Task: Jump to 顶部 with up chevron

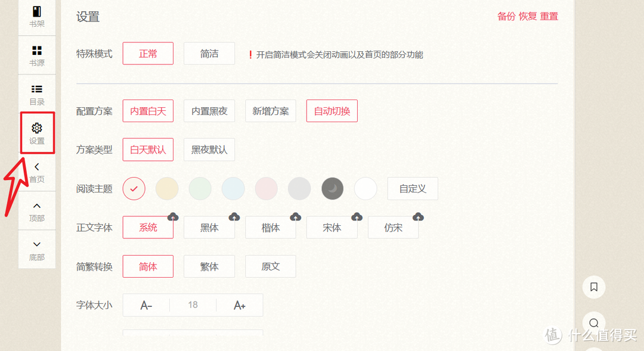Action: tap(36, 206)
